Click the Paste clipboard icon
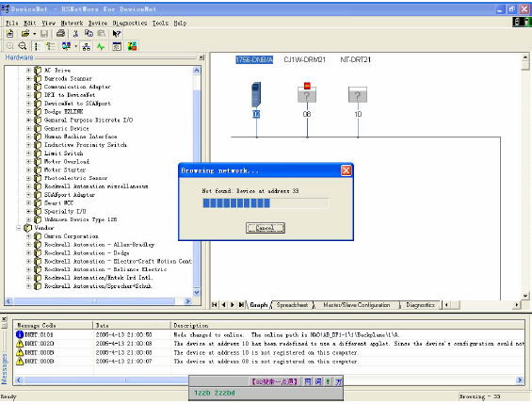This screenshot has height=404, width=532. 102,33
